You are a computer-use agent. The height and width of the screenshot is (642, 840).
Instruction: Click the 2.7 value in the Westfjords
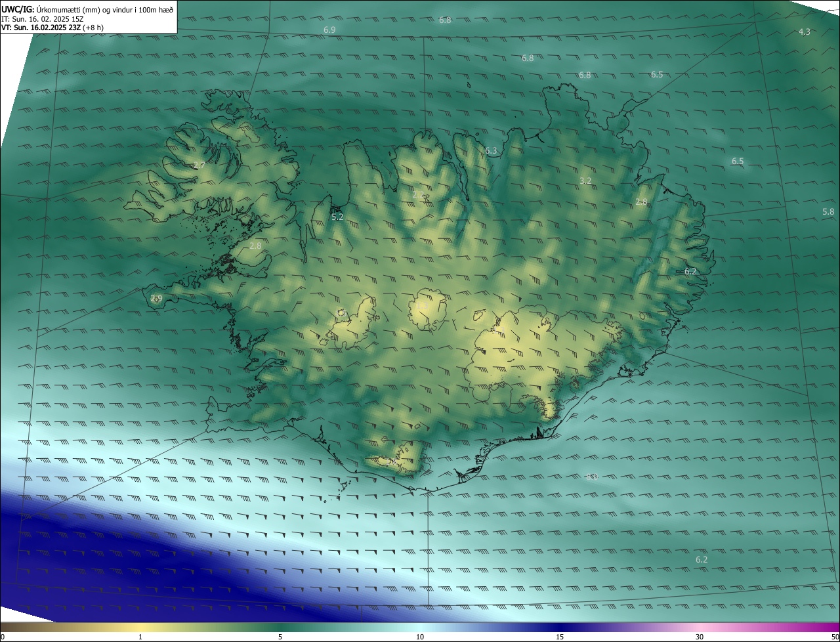(x=199, y=165)
